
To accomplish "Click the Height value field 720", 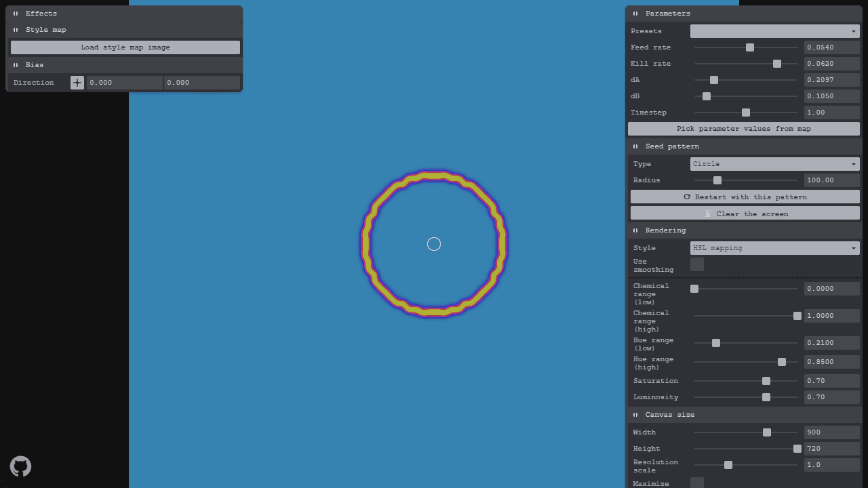I will pos(832,449).
